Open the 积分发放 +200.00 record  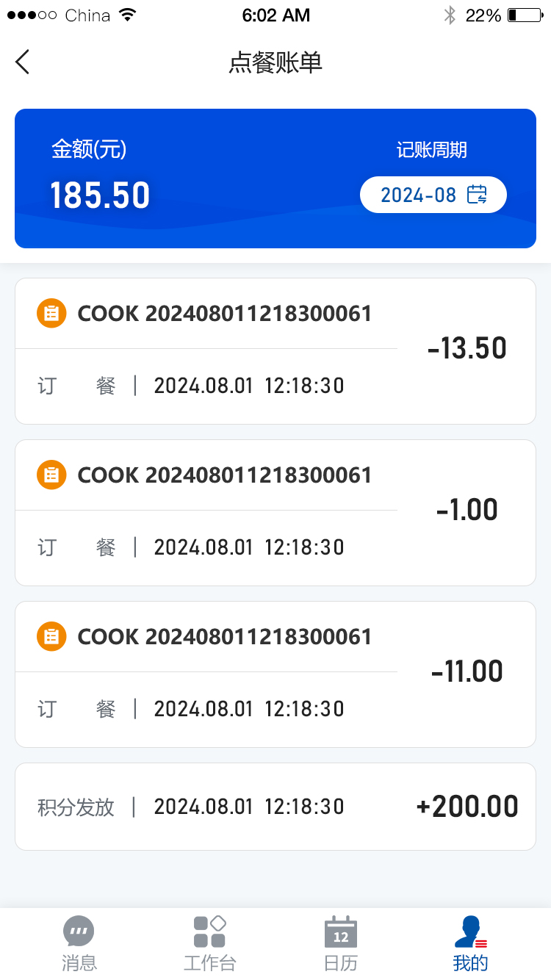coord(275,807)
